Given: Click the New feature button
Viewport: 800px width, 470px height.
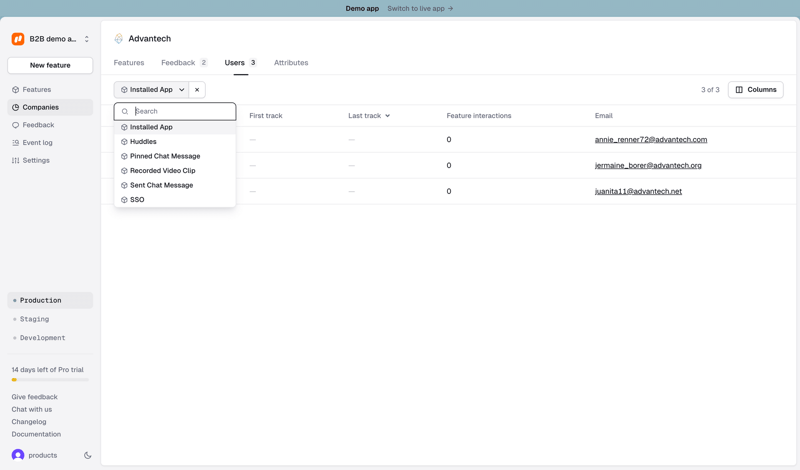Looking at the screenshot, I should [x=50, y=65].
